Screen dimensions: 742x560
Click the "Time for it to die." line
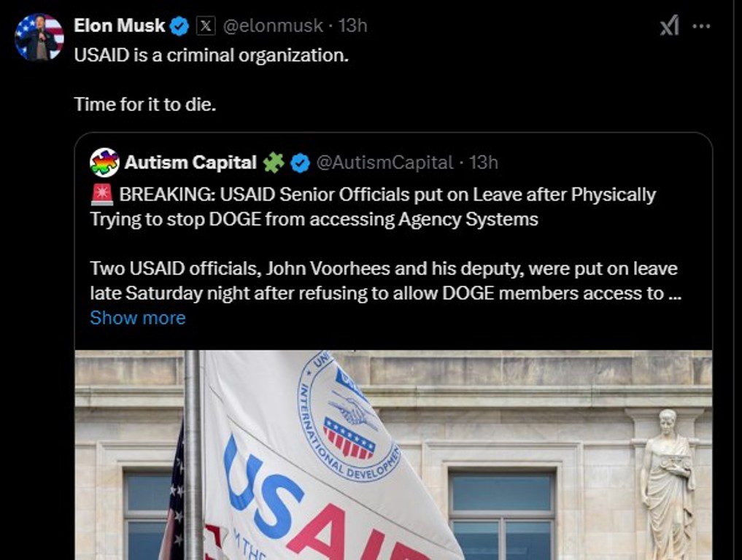145,104
